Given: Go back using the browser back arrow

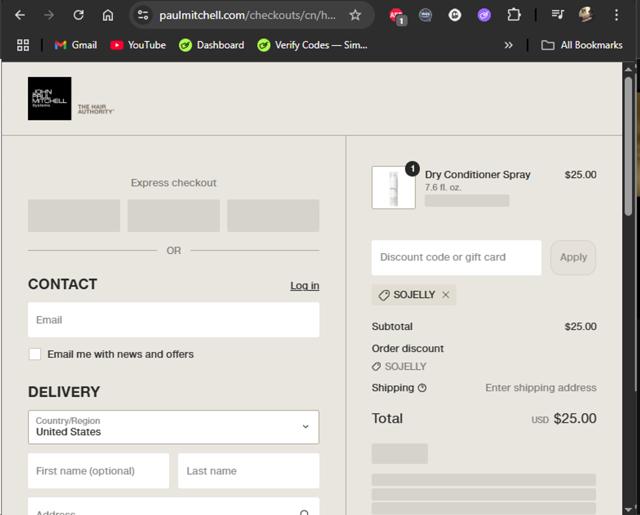Looking at the screenshot, I should coord(20,16).
